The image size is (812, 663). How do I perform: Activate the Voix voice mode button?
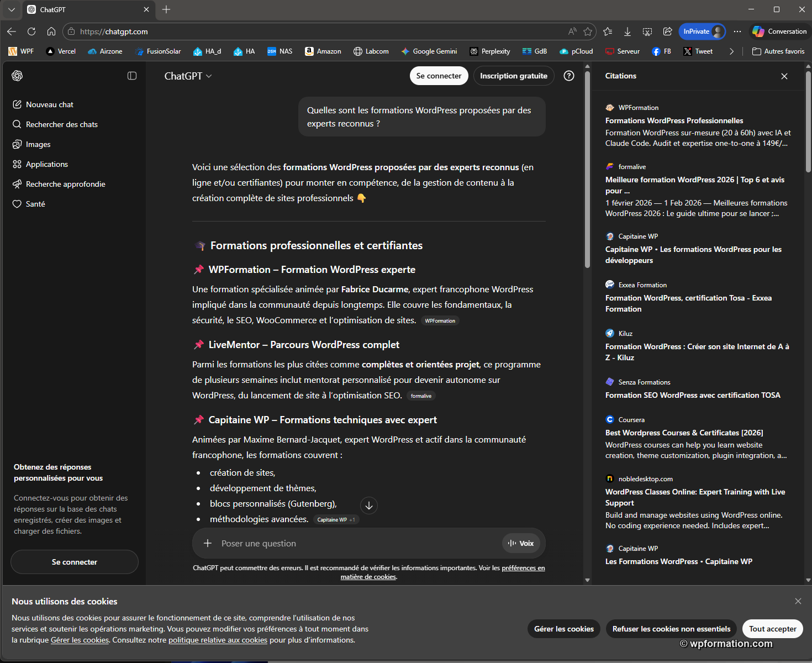(521, 543)
